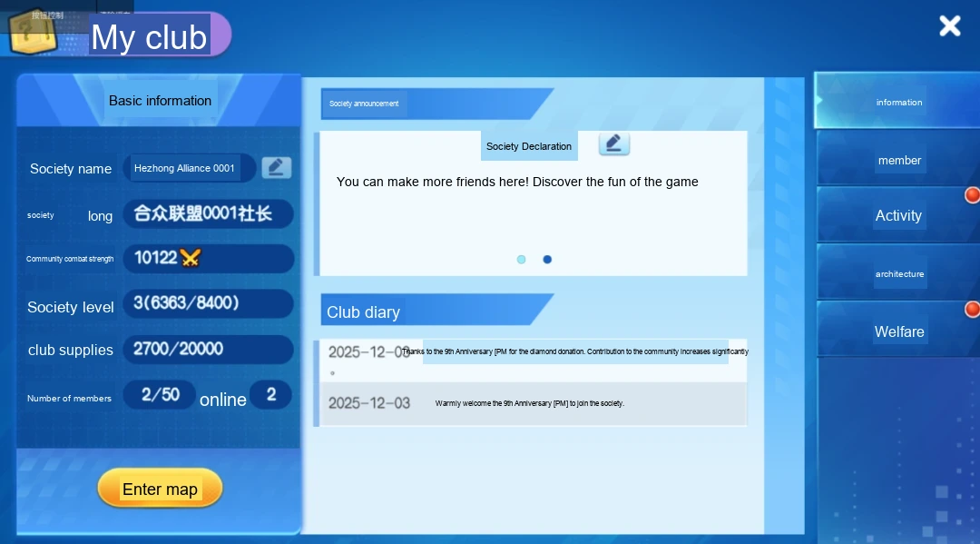Click the Hezhong Alliance 0001 name field

pos(190,168)
